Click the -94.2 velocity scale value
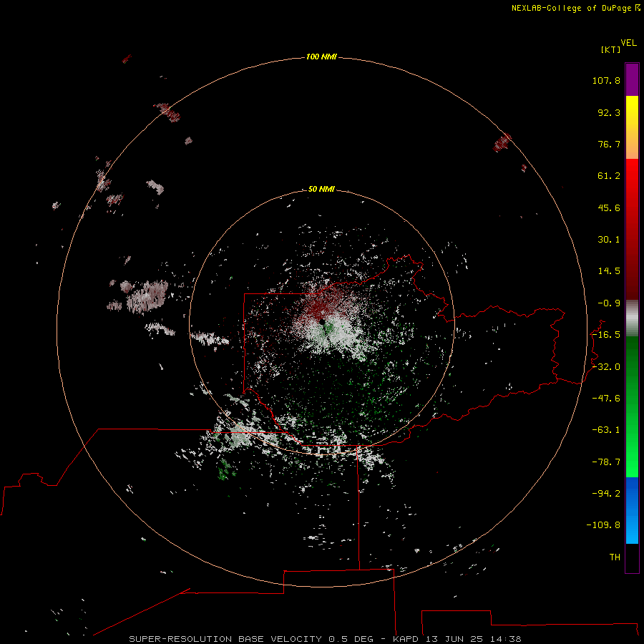The height and width of the screenshot is (644, 644). coord(606,494)
